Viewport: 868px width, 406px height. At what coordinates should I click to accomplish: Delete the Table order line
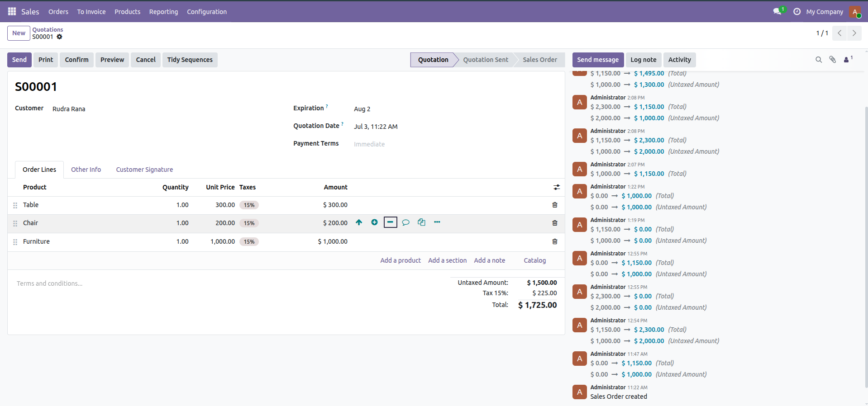(555, 205)
